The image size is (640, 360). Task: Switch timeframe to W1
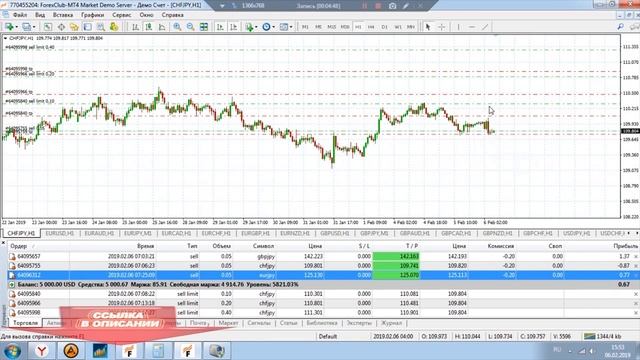point(398,27)
